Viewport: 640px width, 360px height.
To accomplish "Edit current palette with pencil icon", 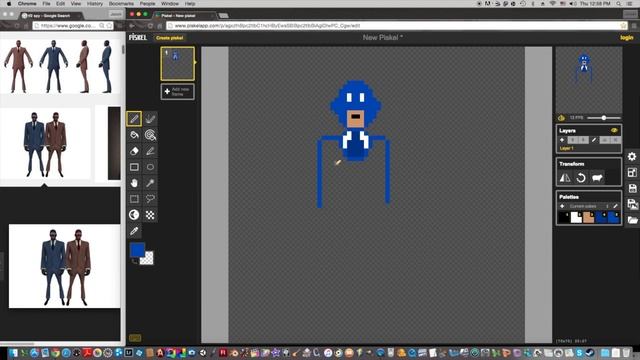I will click(x=616, y=206).
